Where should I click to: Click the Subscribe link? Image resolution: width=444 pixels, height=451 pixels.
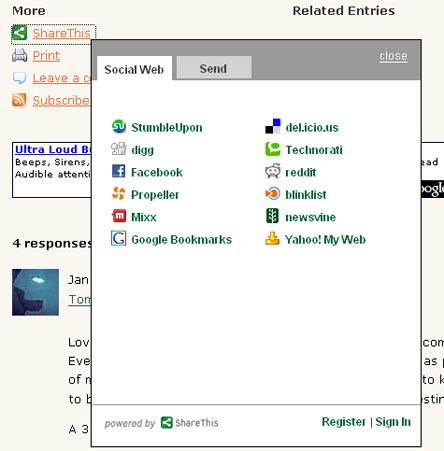pyautogui.click(x=61, y=100)
